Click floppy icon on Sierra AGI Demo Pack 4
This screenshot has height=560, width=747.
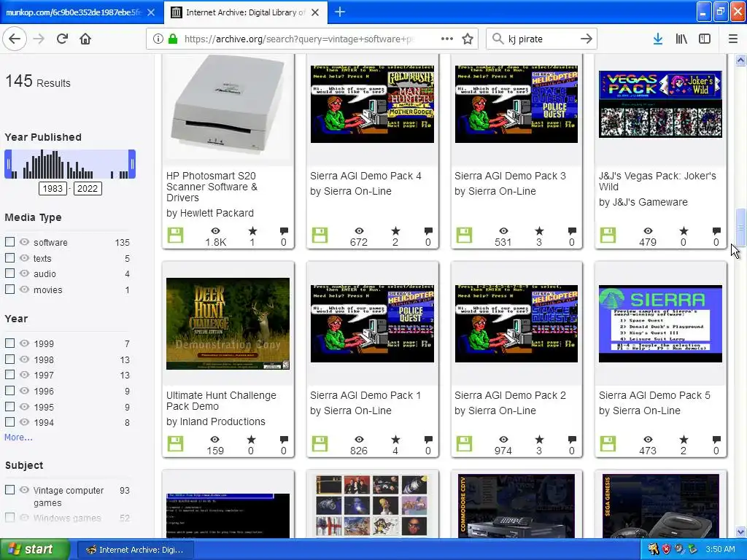(x=320, y=236)
